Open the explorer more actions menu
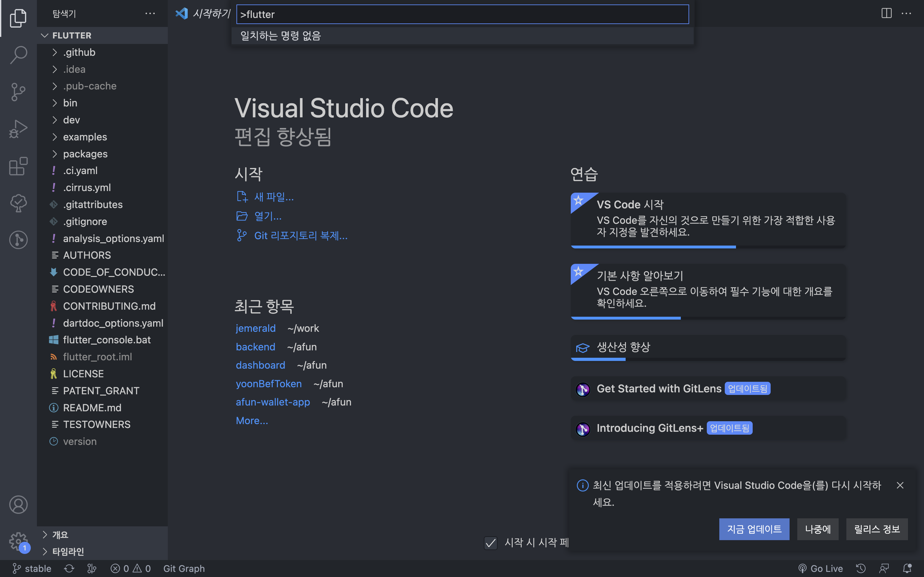 150,14
